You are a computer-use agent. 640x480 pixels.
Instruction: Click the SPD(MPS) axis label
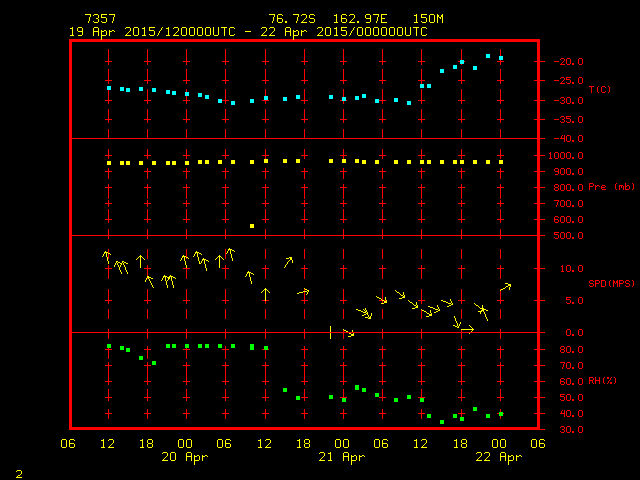(x=611, y=283)
